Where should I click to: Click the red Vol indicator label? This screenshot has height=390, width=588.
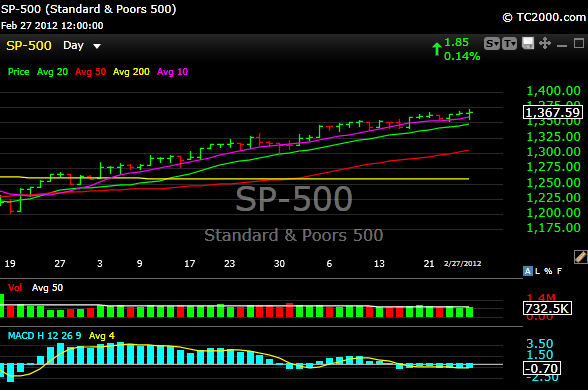(x=15, y=288)
